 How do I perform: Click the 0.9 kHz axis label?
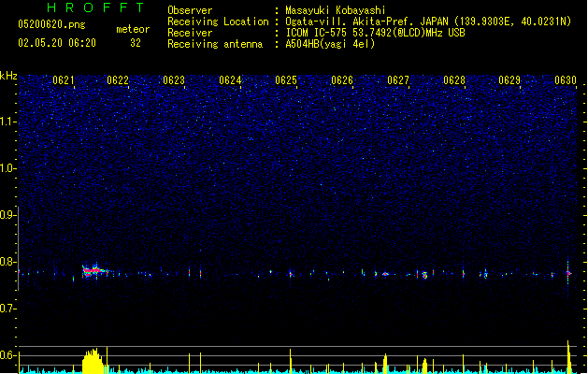[x=7, y=215]
